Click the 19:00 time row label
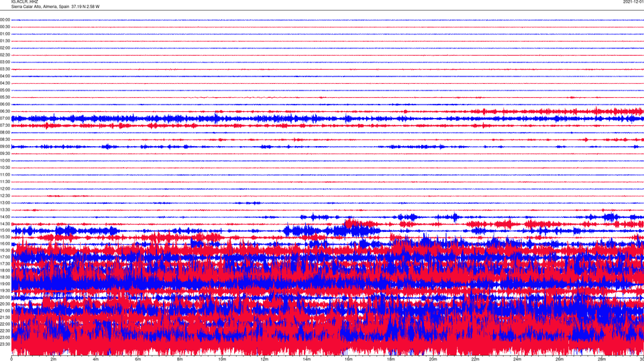The width and height of the screenshot is (644, 362). 5,284
